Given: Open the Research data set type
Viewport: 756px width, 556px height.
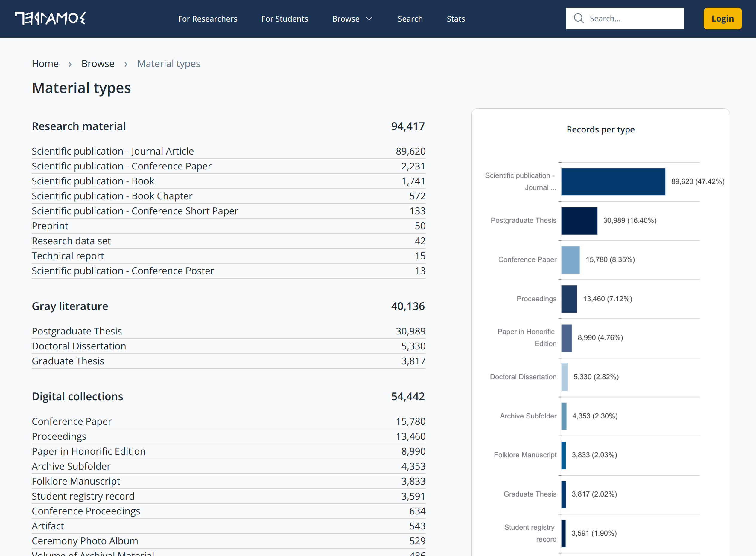Looking at the screenshot, I should pyautogui.click(x=228, y=241).
